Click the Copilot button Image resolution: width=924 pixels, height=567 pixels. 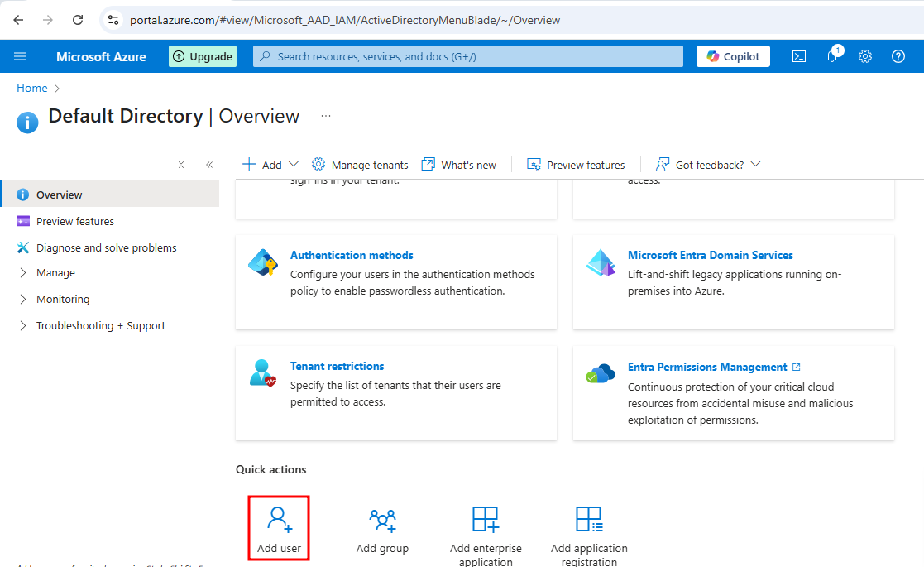tap(733, 56)
